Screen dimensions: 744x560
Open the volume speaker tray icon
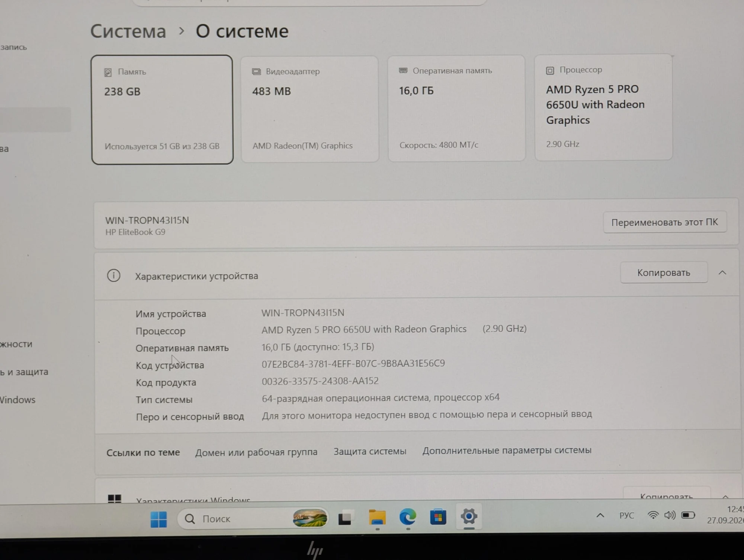(x=670, y=515)
